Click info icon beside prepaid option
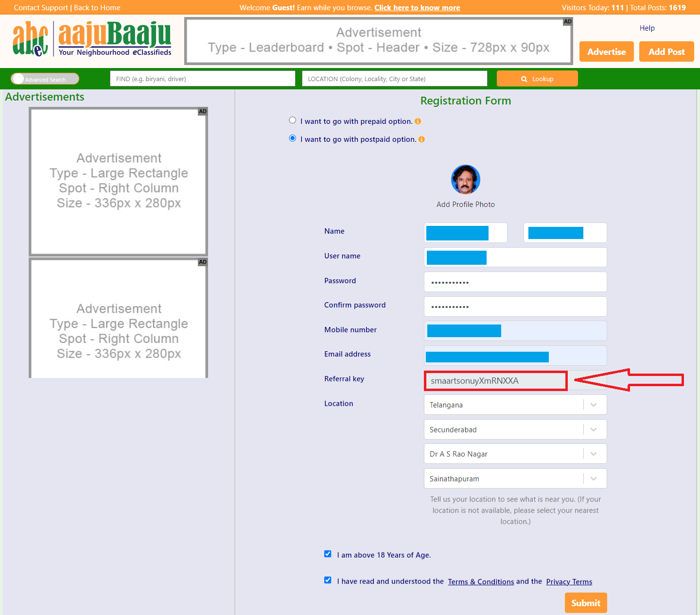The width and height of the screenshot is (700, 615). pyautogui.click(x=418, y=121)
